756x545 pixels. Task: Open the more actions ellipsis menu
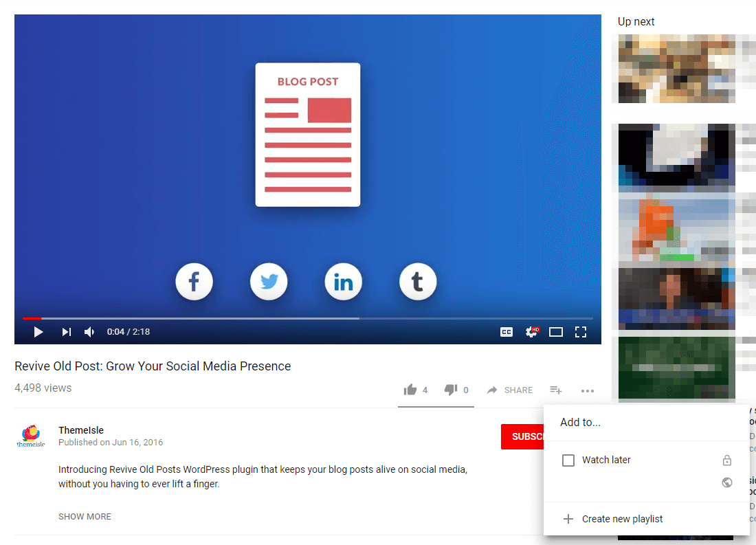(x=587, y=390)
